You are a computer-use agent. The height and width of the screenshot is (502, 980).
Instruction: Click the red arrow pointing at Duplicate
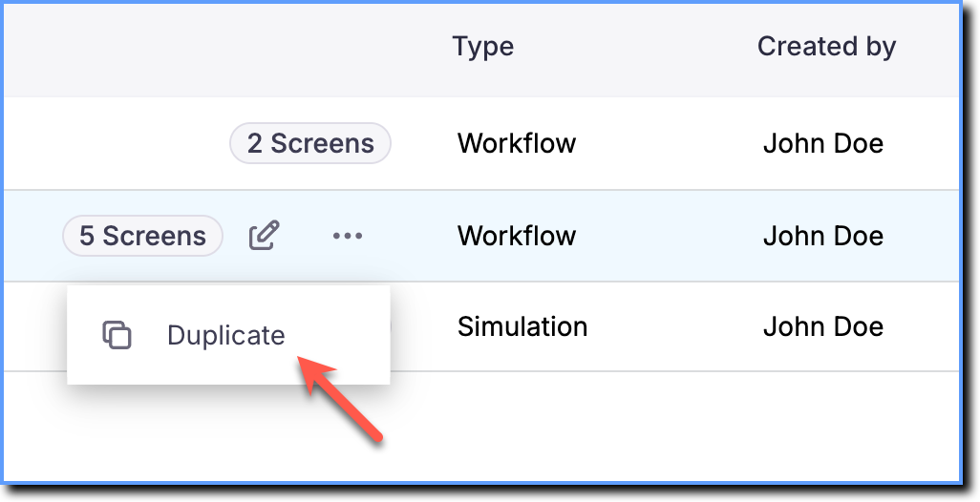(x=338, y=398)
